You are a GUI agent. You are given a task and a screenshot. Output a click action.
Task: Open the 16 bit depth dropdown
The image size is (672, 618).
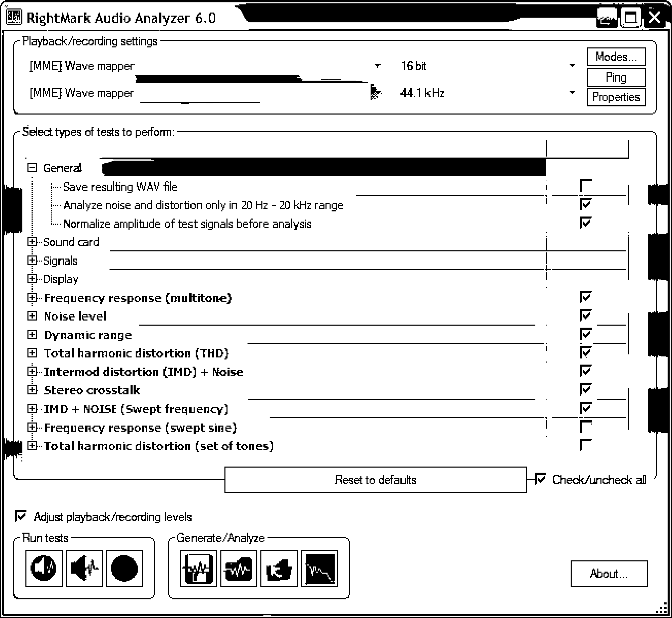tap(572, 65)
